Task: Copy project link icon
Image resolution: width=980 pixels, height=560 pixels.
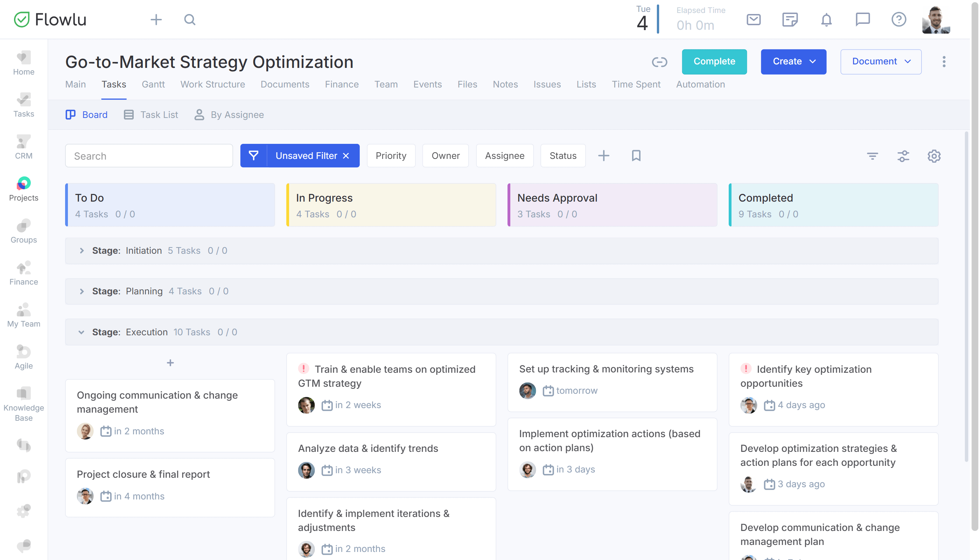Action: pos(659,62)
